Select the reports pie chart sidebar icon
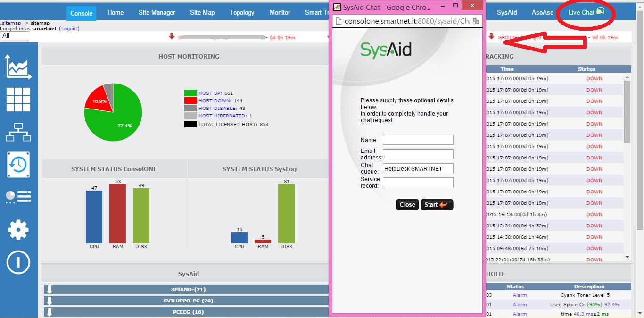The image size is (644, 318). 19,197
